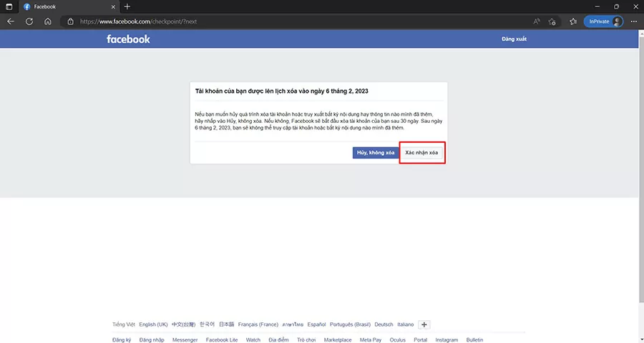The width and height of the screenshot is (644, 343).
Task: Add this page to favorites star icon
Action: 552,21
